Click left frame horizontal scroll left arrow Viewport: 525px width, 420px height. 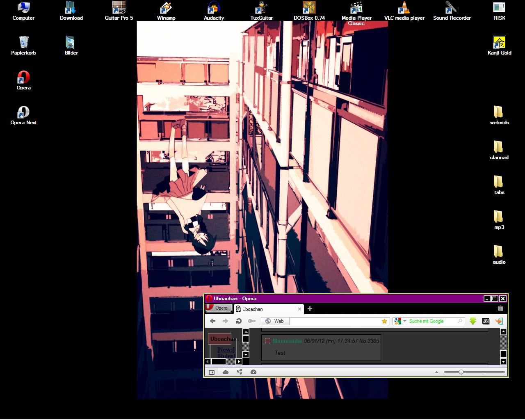point(208,361)
